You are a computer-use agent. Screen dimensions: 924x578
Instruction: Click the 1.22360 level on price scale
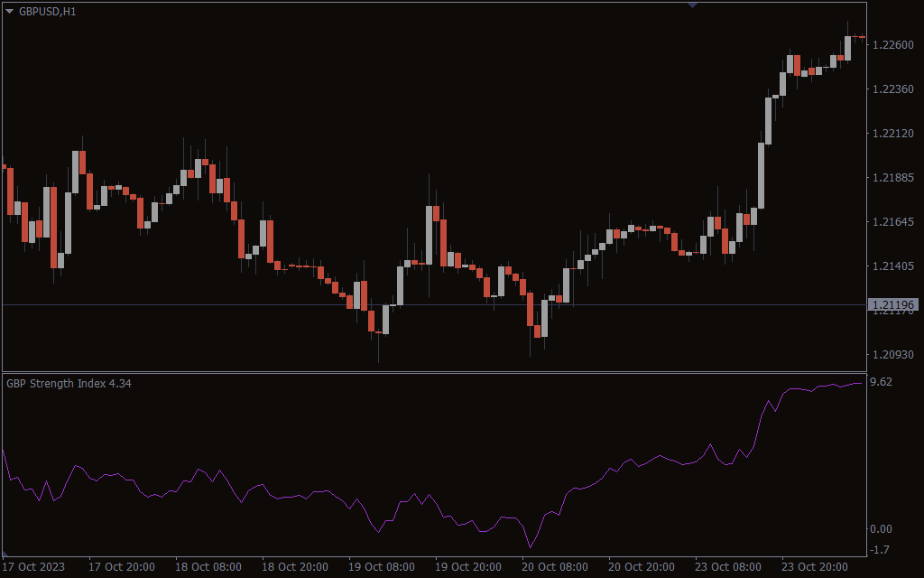893,89
